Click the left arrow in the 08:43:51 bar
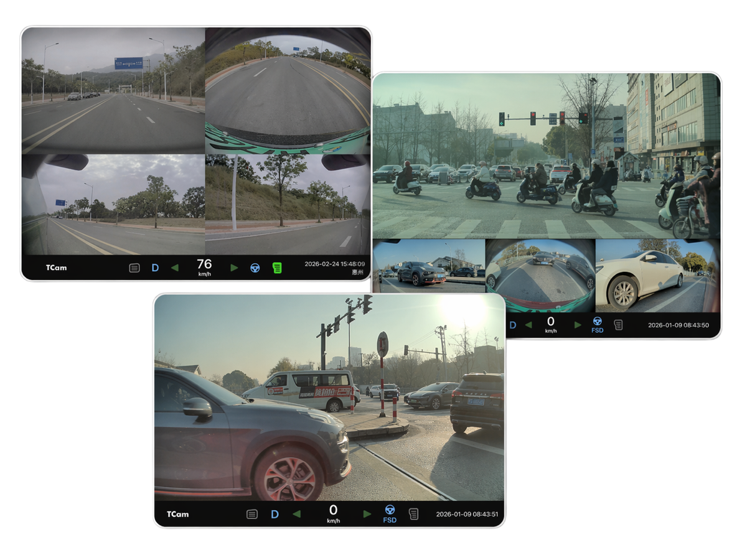 click(x=296, y=514)
